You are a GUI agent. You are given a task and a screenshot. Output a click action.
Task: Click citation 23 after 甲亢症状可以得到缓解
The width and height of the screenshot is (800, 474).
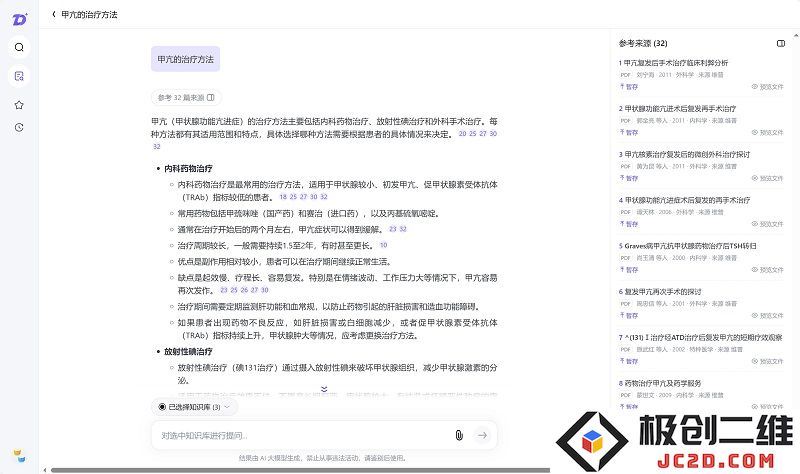[392, 229]
